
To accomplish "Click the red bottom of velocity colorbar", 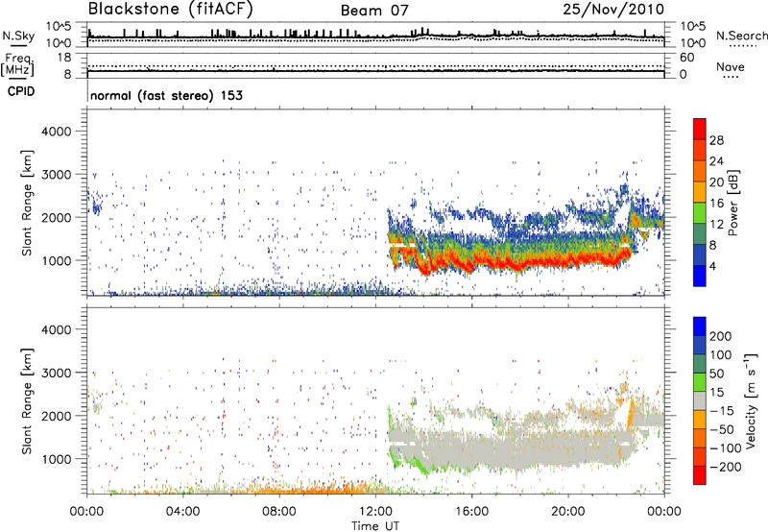I will pyautogui.click(x=700, y=475).
